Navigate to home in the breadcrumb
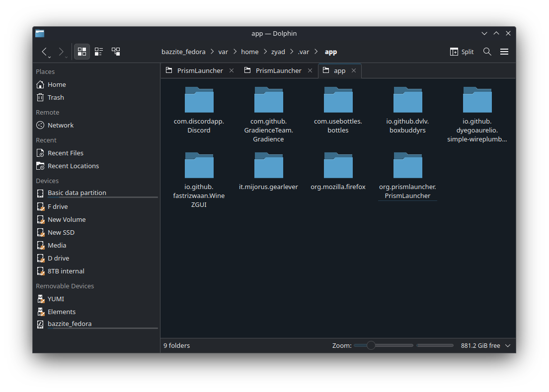The height and width of the screenshot is (392, 549). pos(249,52)
